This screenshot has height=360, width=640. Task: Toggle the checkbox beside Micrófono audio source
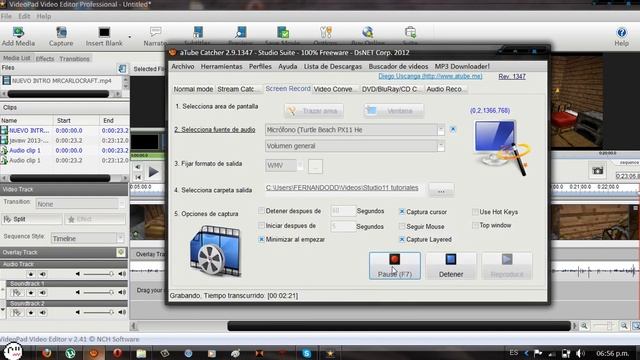pyautogui.click(x=453, y=129)
